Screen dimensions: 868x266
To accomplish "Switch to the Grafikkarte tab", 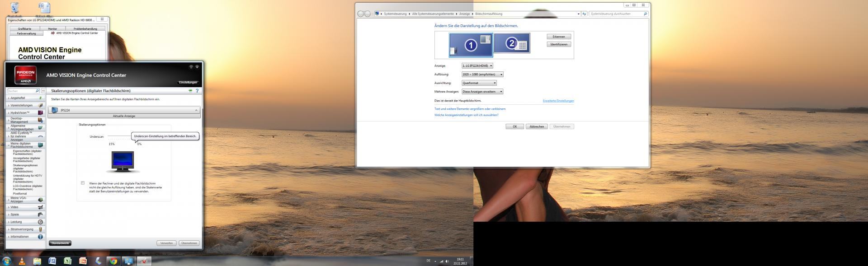I will click(25, 28).
